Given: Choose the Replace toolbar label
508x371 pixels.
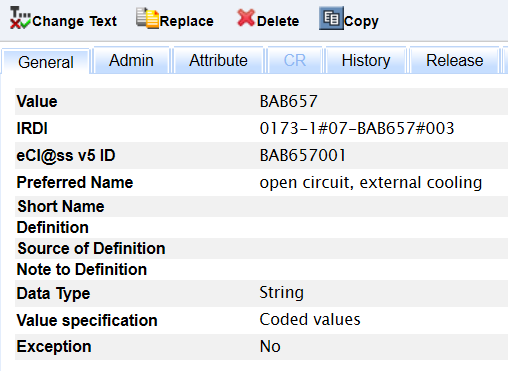Looking at the screenshot, I should [x=187, y=21].
